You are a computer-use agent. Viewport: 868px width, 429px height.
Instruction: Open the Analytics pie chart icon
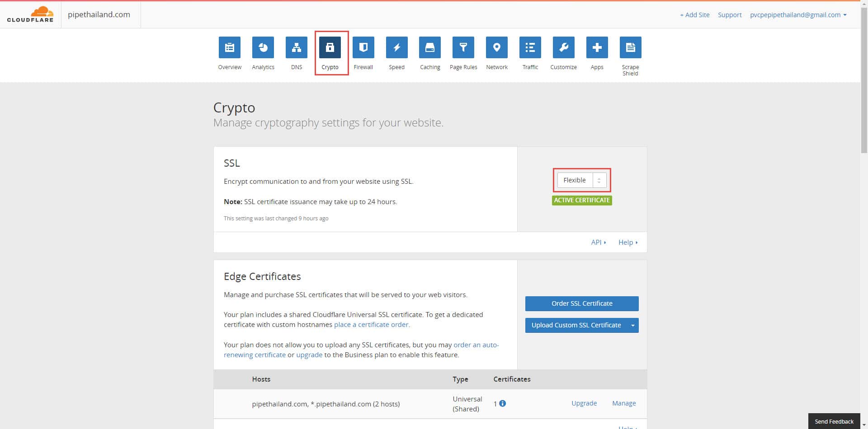(x=263, y=47)
